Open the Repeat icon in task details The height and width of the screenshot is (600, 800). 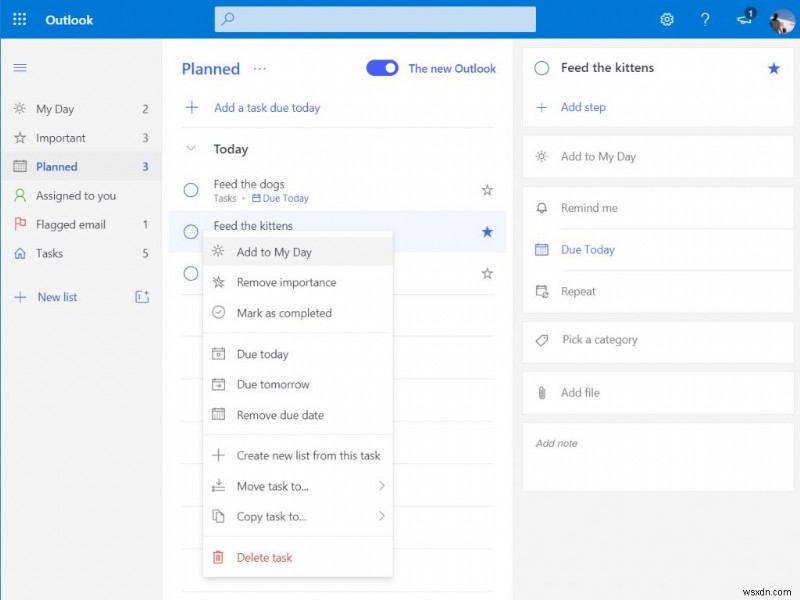(541, 291)
